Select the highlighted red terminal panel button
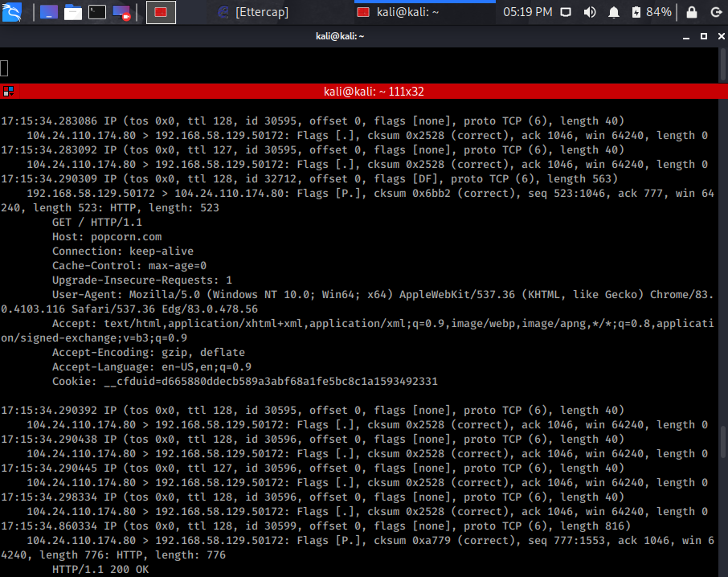The image size is (728, 577). [161, 12]
